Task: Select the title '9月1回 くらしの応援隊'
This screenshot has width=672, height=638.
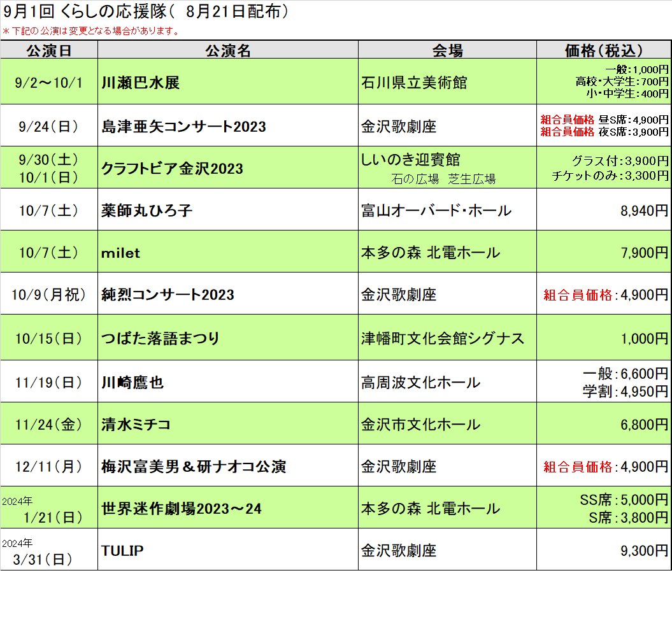Action: point(85,11)
